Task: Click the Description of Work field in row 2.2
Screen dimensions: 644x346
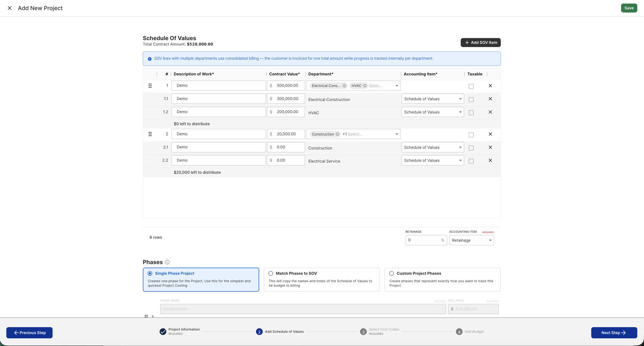Action: [219, 160]
